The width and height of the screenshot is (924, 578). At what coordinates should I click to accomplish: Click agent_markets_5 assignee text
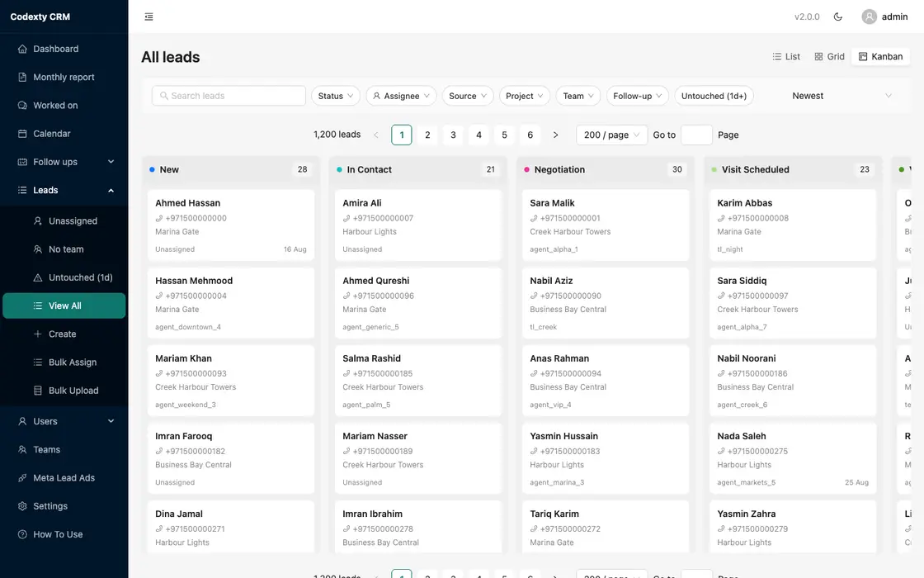click(x=746, y=482)
